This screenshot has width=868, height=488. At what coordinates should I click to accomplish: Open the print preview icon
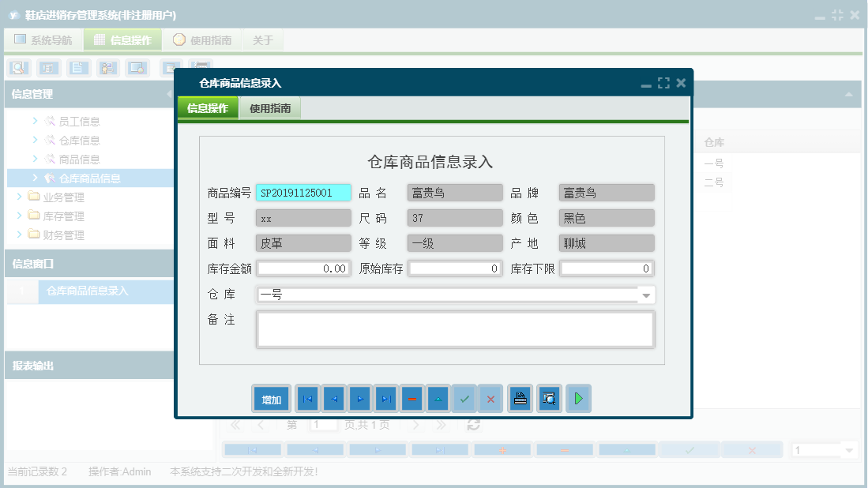(x=549, y=399)
